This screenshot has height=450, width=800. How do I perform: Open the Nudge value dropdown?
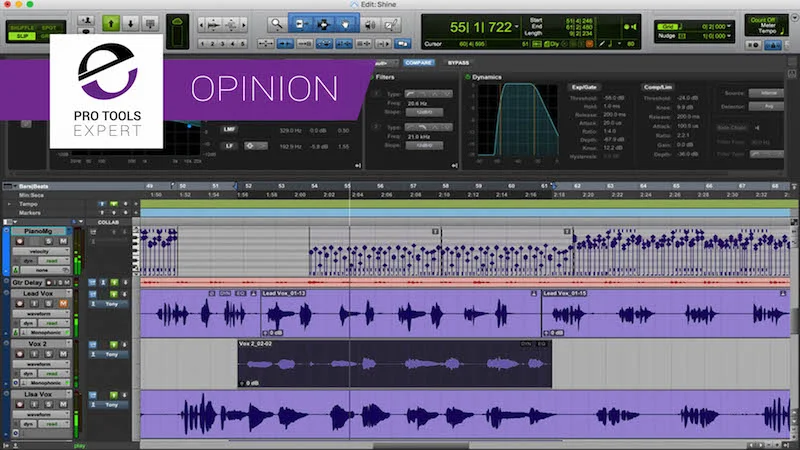point(729,36)
